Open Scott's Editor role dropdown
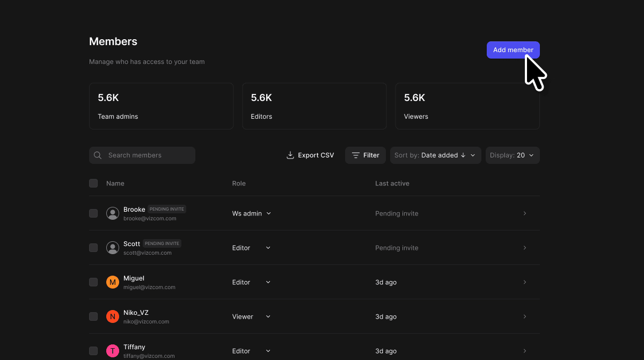The image size is (644, 360). point(252,248)
